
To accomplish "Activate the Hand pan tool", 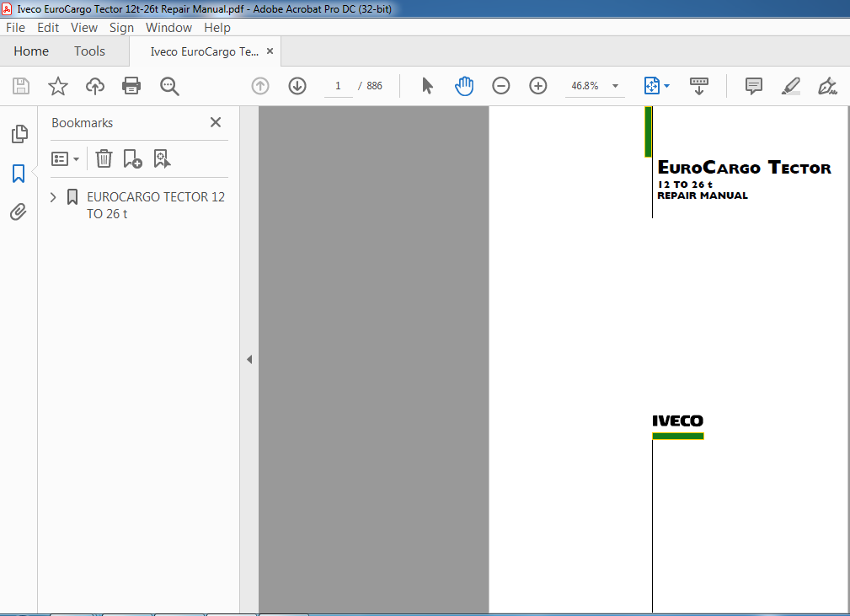I will 464,86.
